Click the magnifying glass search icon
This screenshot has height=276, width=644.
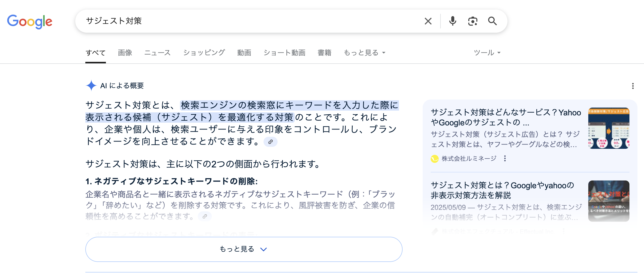[x=492, y=21]
